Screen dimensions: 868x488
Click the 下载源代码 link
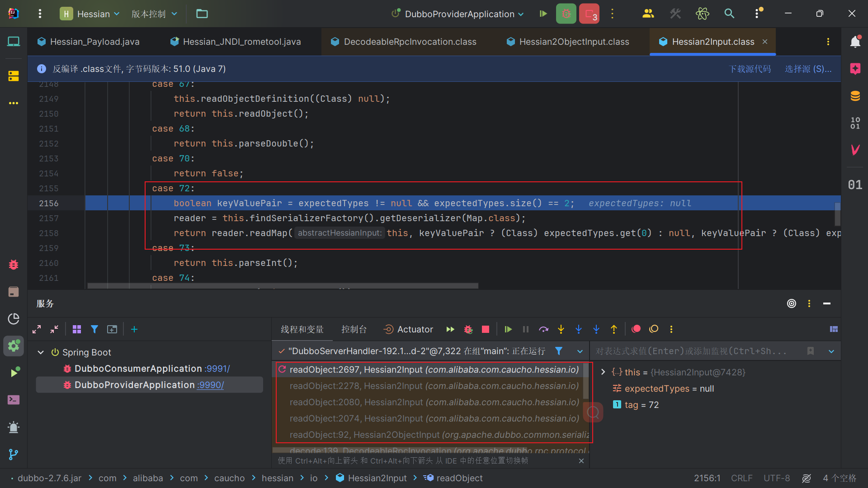click(750, 69)
